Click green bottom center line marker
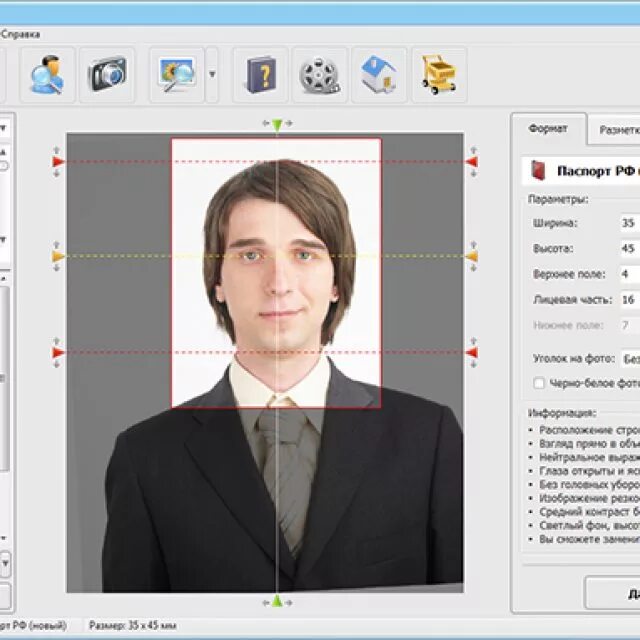The width and height of the screenshot is (640, 640). (277, 601)
